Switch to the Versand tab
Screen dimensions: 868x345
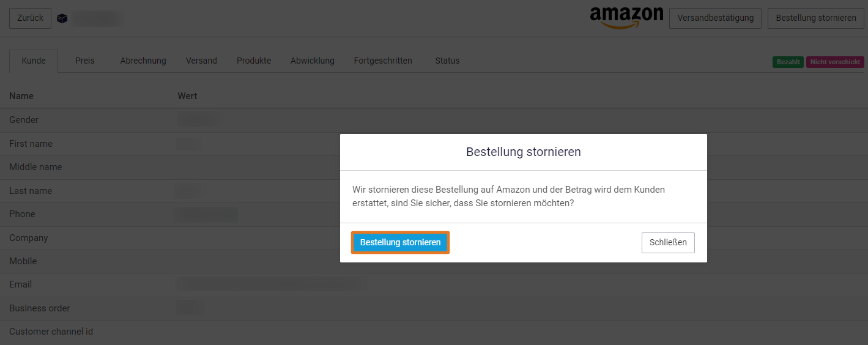[201, 61]
